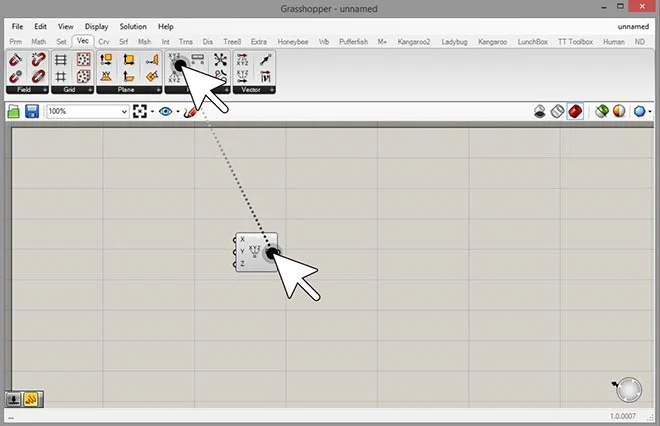This screenshot has width=660, height=426.
Task: Choose the Square grid component icon
Action: [x=61, y=77]
